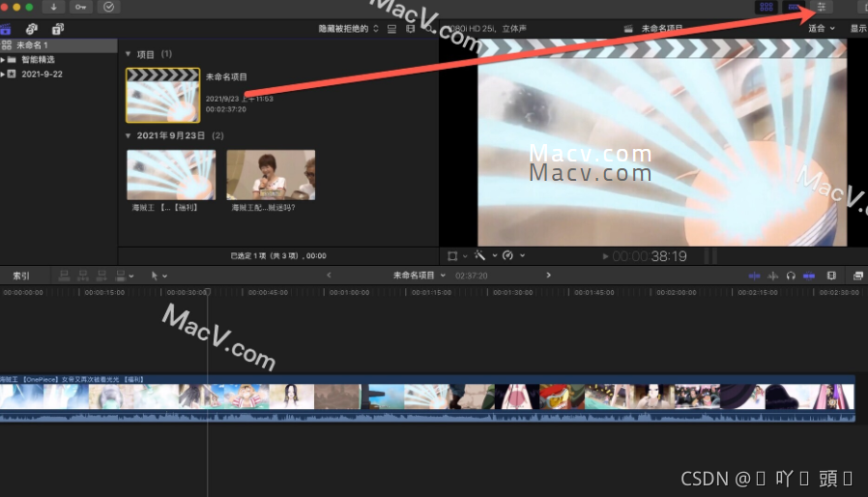Expand the 2021-9-22 event

point(3,74)
